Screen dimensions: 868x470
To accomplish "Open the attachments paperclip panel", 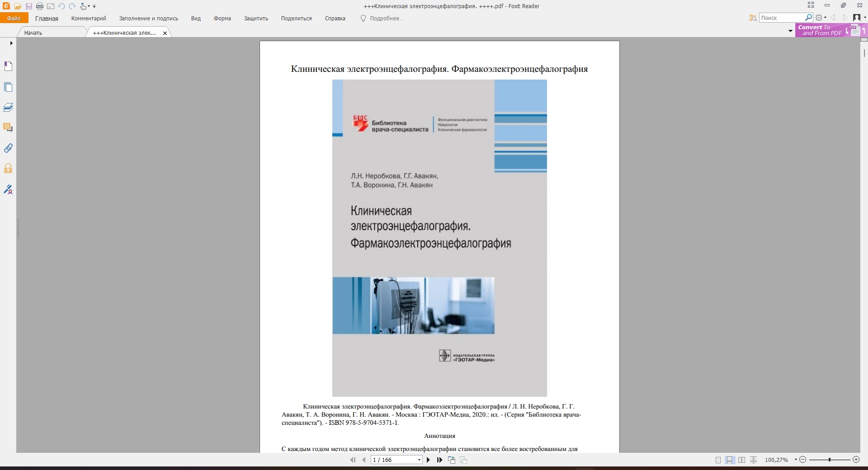I will pos(8,148).
